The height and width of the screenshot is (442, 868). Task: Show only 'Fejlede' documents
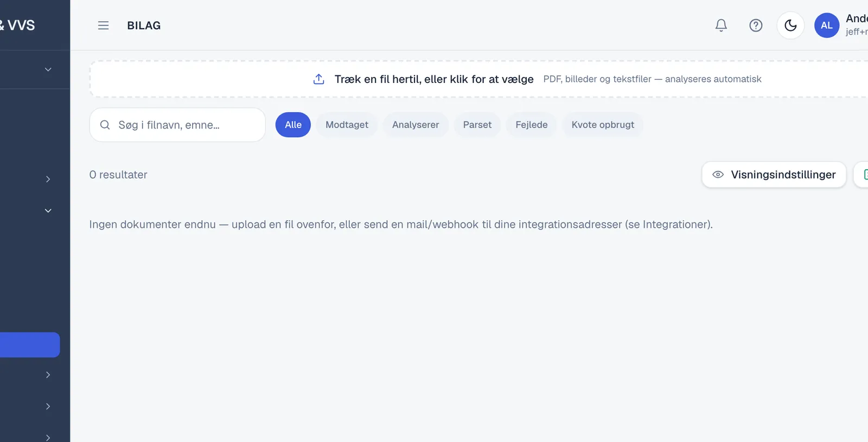(x=532, y=125)
